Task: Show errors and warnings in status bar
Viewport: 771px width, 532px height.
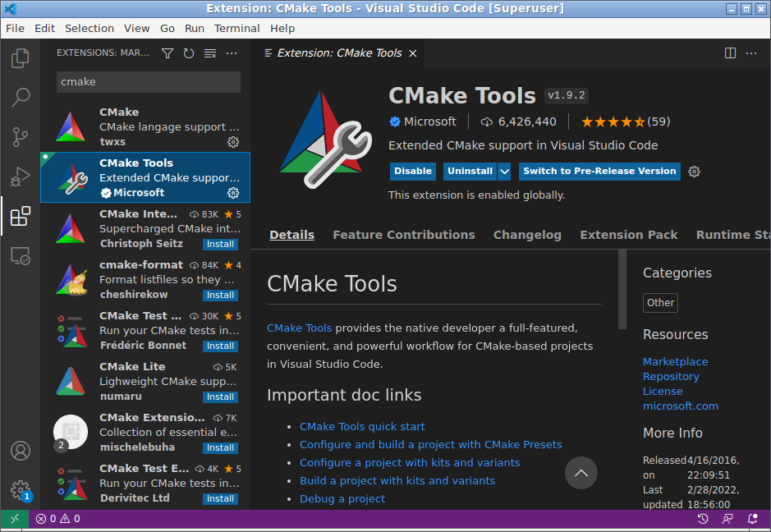Action: click(x=58, y=519)
